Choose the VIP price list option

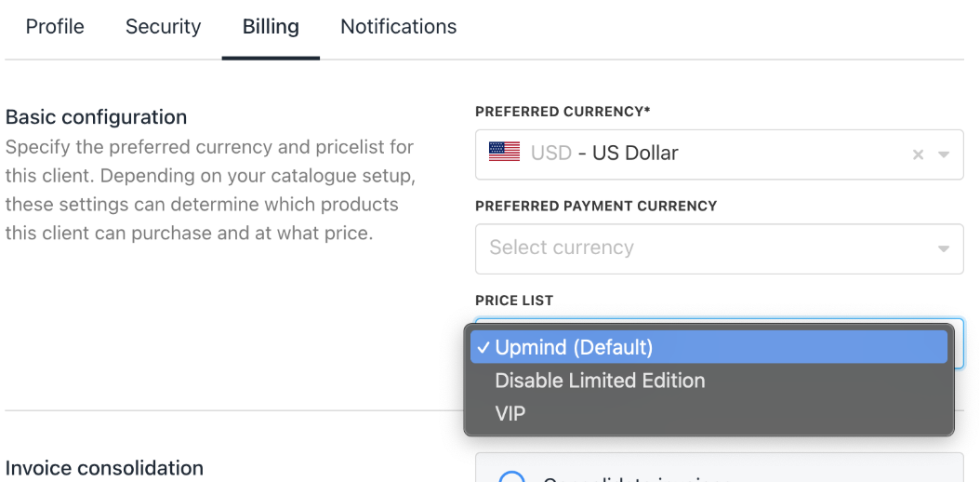click(x=510, y=413)
